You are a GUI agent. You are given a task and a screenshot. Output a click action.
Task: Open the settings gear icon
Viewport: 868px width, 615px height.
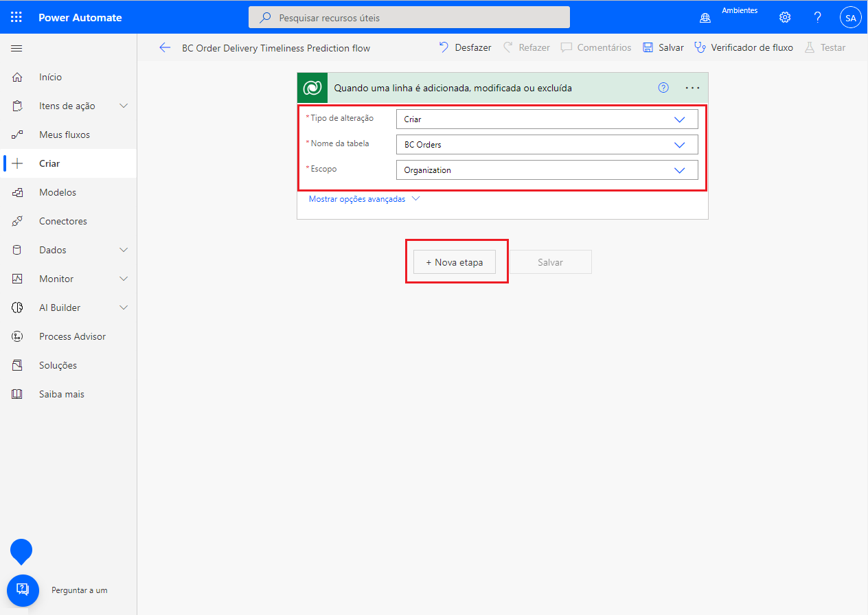coord(785,18)
